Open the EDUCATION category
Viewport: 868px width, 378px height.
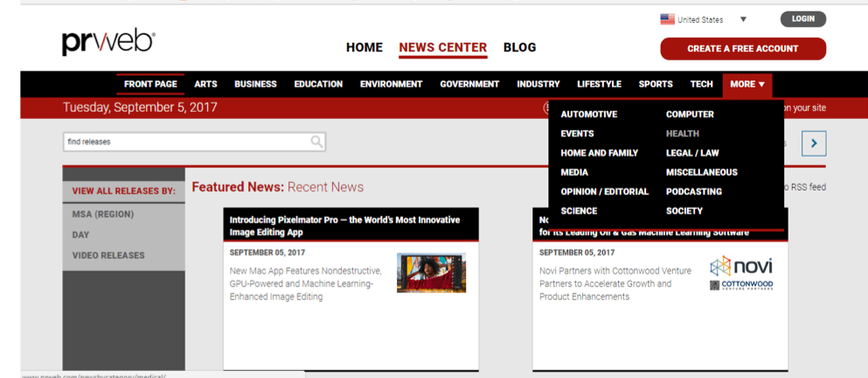click(318, 84)
